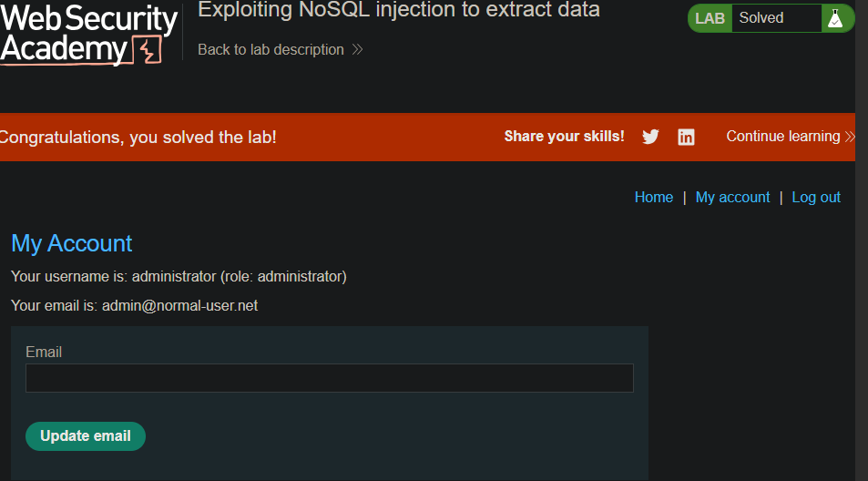The image size is (868, 481).
Task: Share the result via the LinkedIn icon
Action: 686,137
